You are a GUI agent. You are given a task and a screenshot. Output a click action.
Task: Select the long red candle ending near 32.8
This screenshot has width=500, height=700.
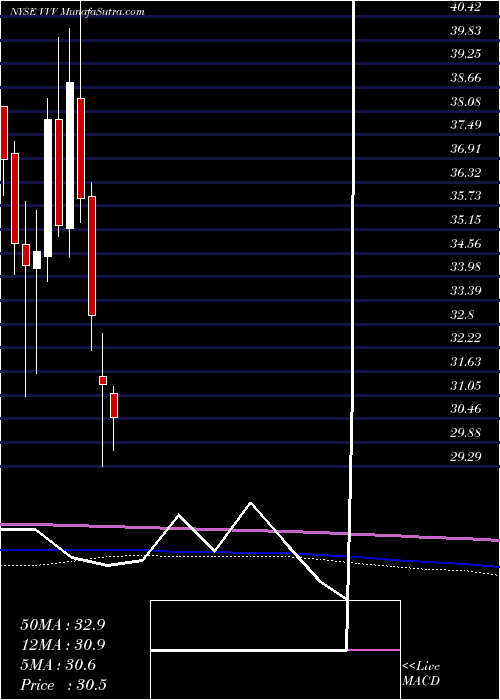(x=92, y=256)
